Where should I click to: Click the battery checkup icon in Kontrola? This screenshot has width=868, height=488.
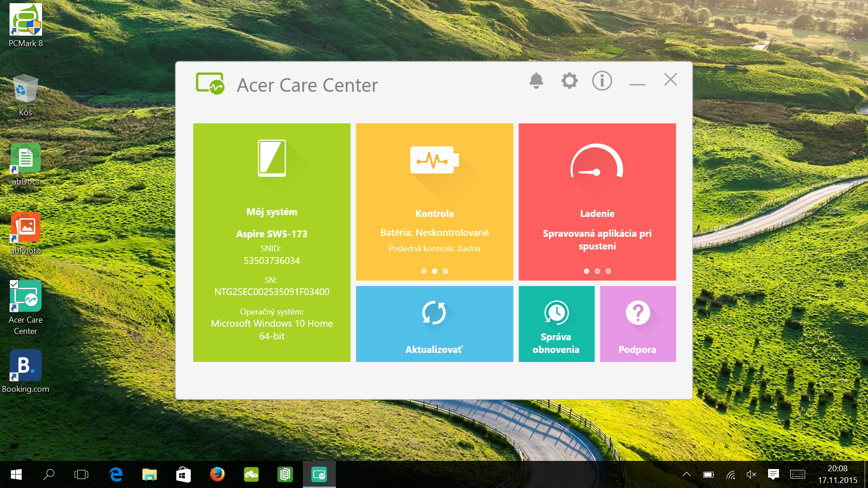(x=434, y=160)
